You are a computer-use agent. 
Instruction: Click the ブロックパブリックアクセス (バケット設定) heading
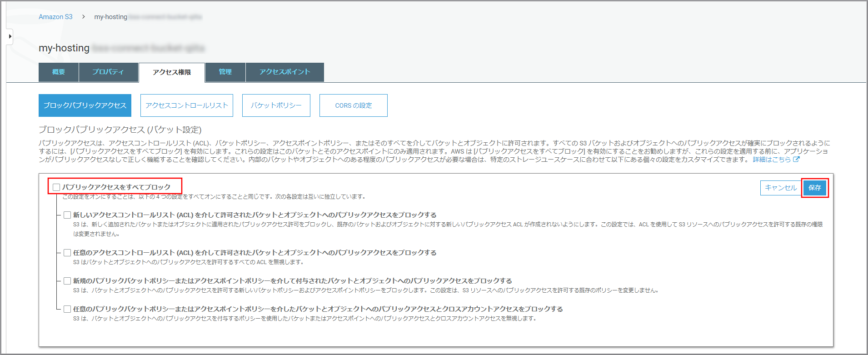[x=120, y=130]
